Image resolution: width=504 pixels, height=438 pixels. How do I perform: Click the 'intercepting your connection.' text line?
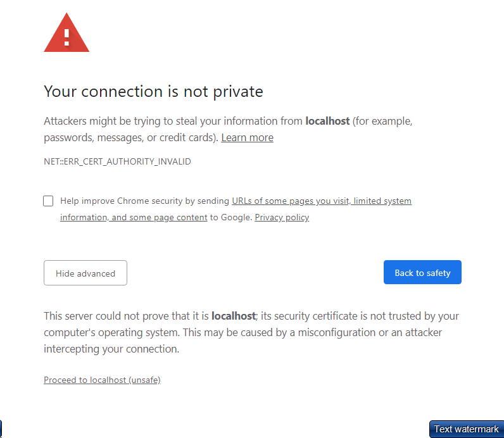click(x=111, y=349)
